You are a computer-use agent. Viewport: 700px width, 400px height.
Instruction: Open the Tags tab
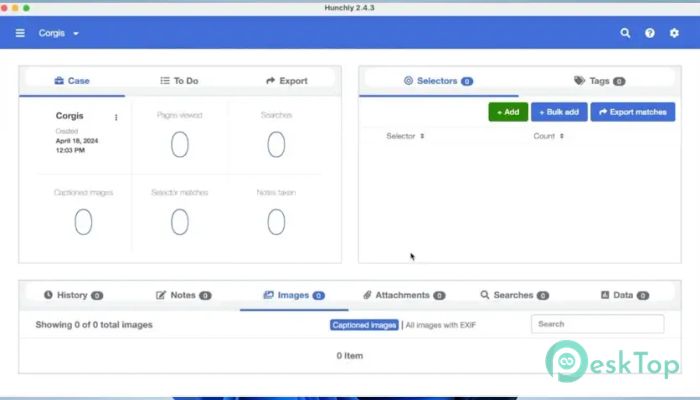(x=600, y=81)
